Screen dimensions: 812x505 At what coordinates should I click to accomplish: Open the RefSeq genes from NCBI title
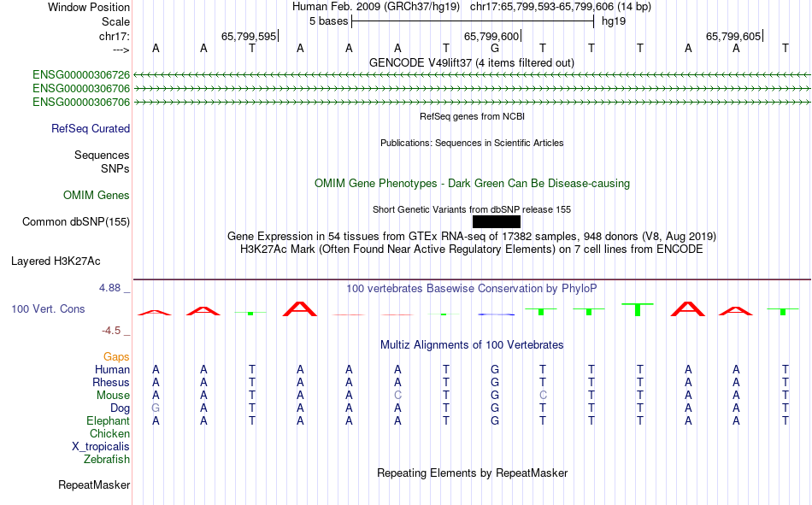(x=472, y=116)
